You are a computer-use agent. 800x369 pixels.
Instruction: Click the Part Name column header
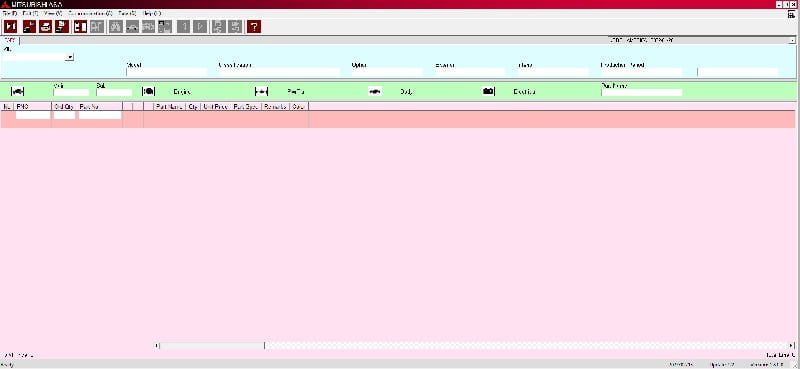[169, 107]
